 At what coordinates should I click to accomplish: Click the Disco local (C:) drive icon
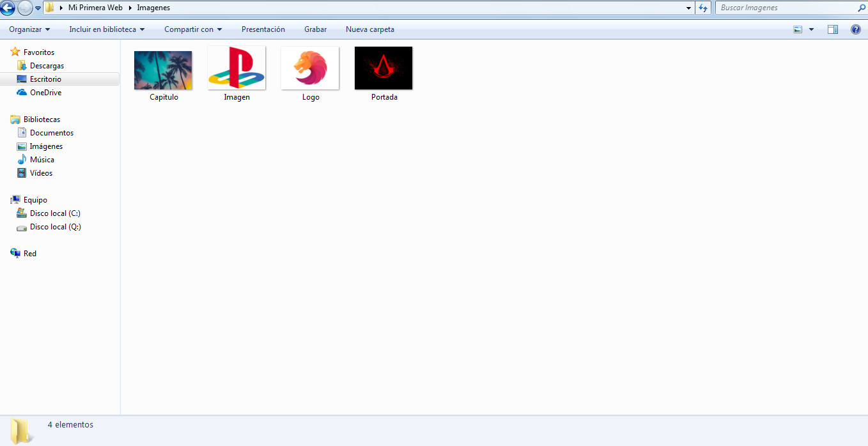22,213
